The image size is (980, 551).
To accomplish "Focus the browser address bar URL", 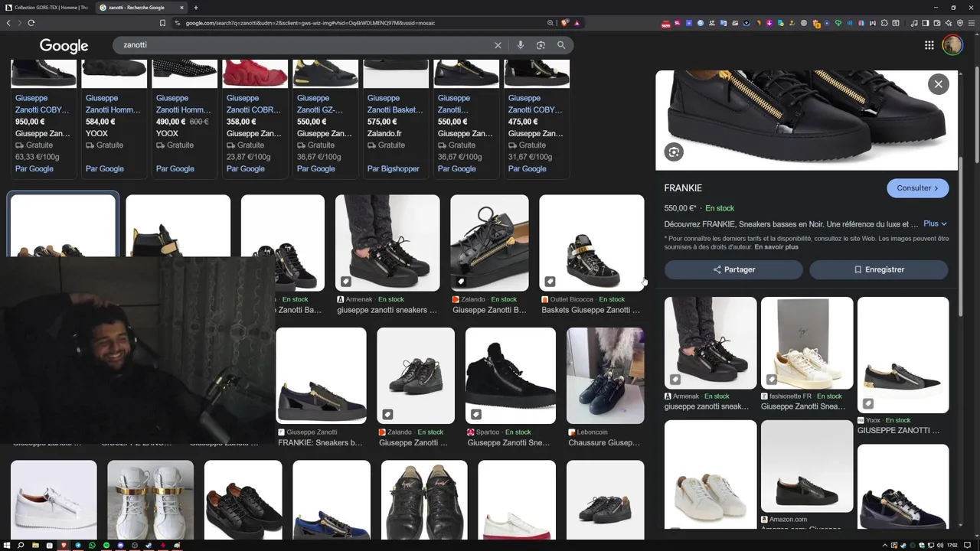I will click(x=310, y=23).
